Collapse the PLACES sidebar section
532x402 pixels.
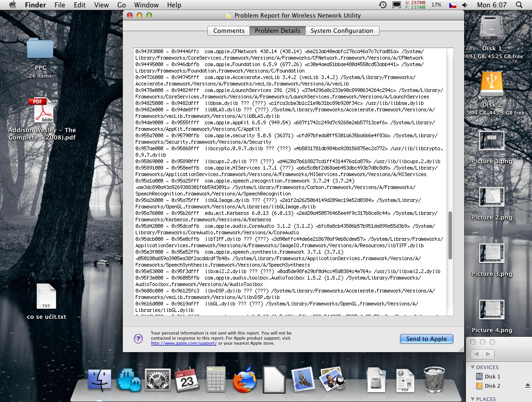472,399
